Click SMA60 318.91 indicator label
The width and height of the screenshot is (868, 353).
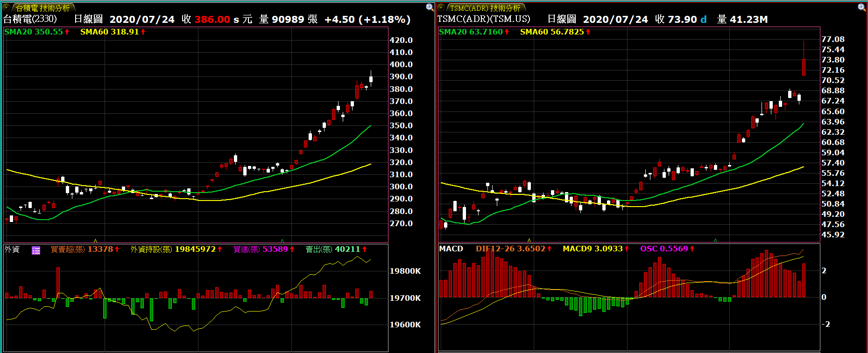pos(110,32)
